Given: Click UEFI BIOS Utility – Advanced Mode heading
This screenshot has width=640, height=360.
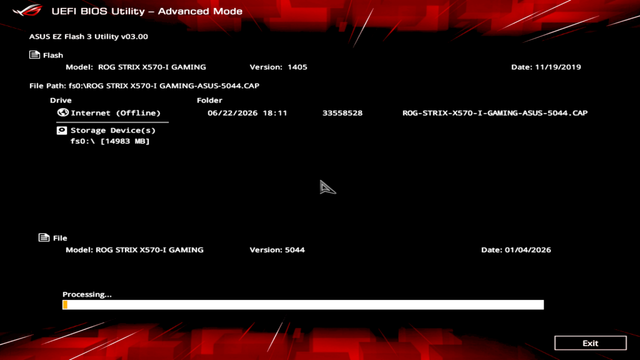Looking at the screenshot, I should click(147, 11).
